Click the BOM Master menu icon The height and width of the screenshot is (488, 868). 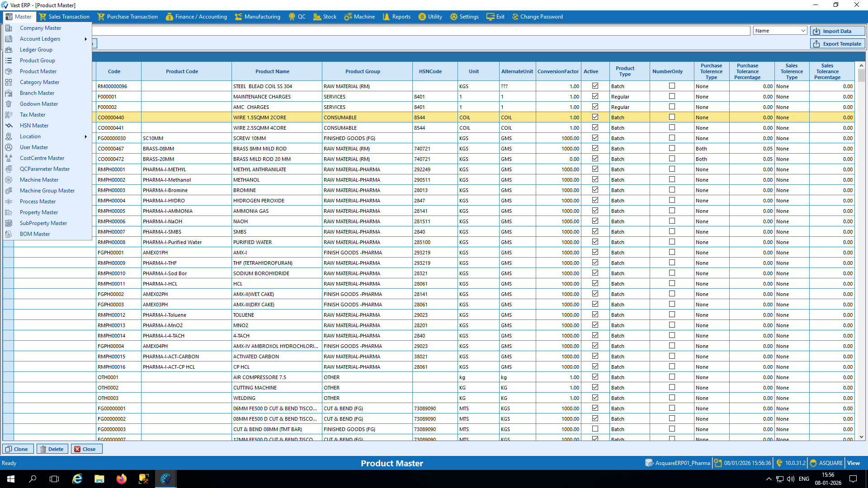(9, 234)
